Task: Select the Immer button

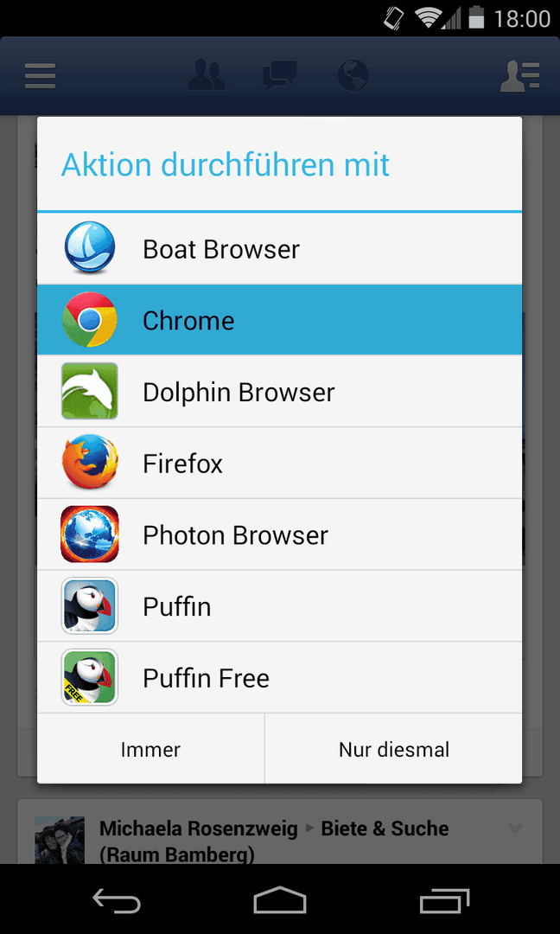Action: (x=150, y=749)
